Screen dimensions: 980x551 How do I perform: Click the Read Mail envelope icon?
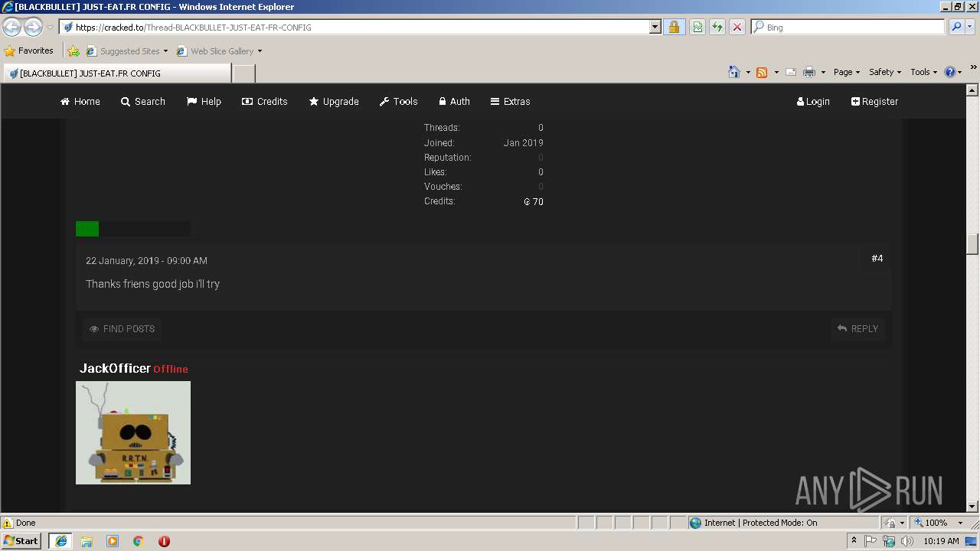point(791,72)
